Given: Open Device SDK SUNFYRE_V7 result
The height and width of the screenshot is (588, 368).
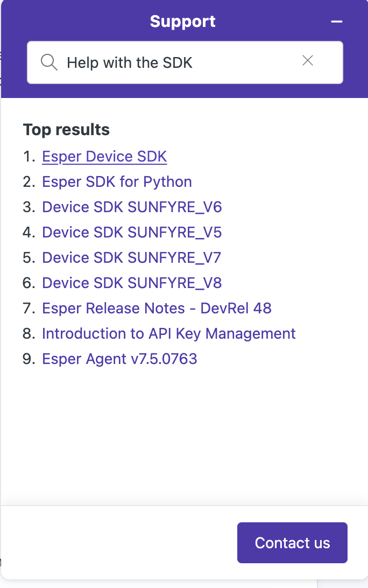Looking at the screenshot, I should point(131,257).
